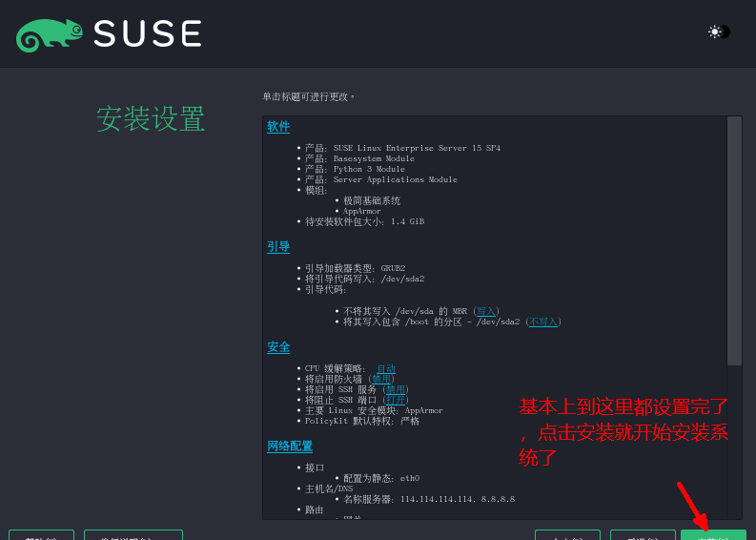Open the 网络配置 settings heading
756x540 pixels.
pos(290,446)
